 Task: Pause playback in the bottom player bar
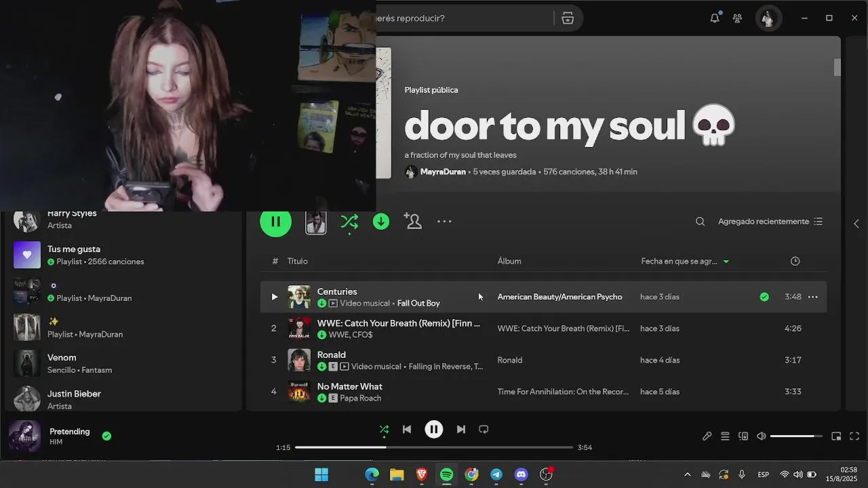click(x=434, y=429)
